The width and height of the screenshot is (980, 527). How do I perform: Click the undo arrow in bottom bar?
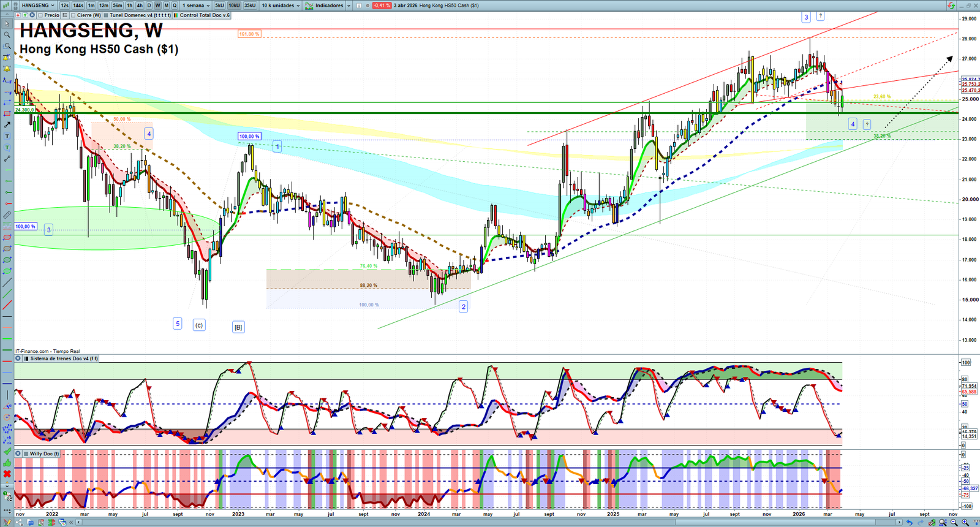[910, 523]
